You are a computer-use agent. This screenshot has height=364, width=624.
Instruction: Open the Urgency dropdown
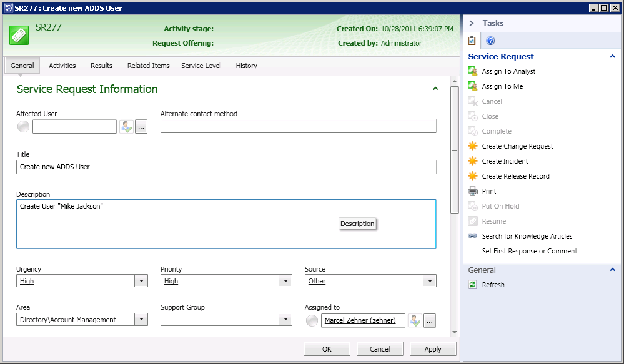pyautogui.click(x=141, y=281)
